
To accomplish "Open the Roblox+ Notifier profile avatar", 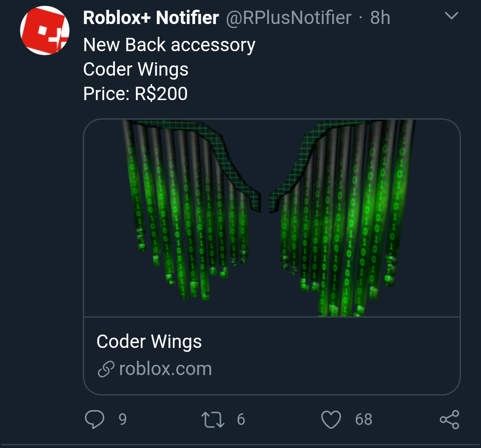I will (x=45, y=31).
